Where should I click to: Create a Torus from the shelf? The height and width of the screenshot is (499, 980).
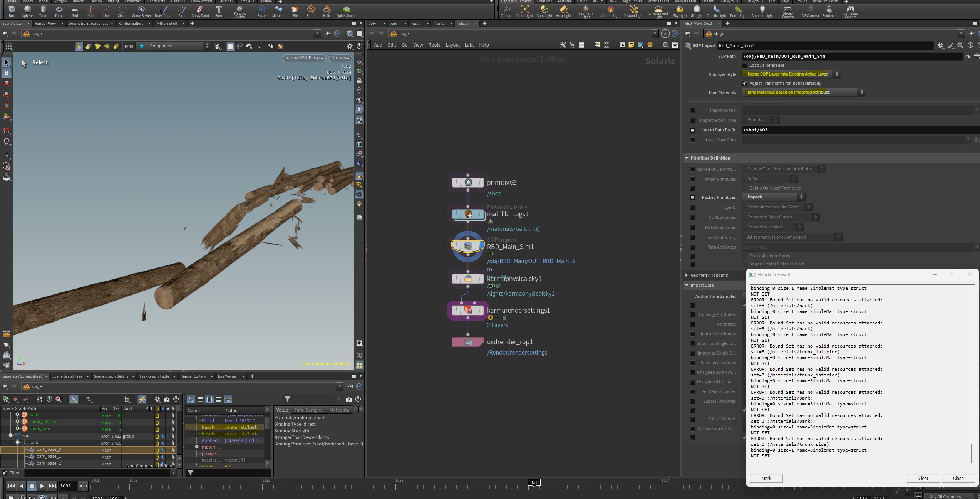tap(59, 11)
